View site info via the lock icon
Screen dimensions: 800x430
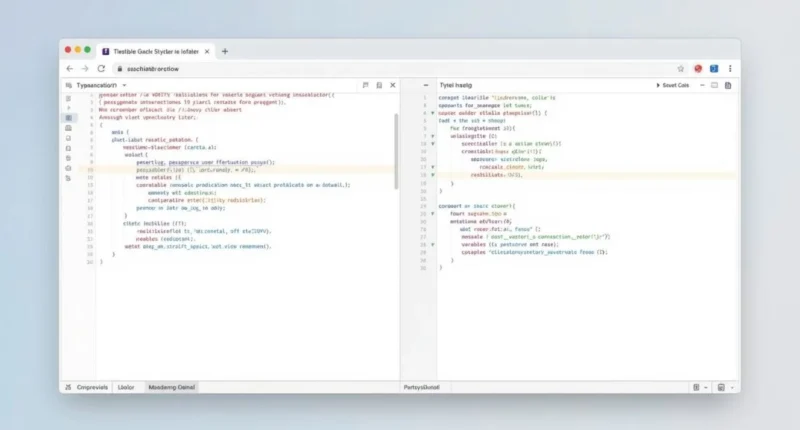point(120,68)
